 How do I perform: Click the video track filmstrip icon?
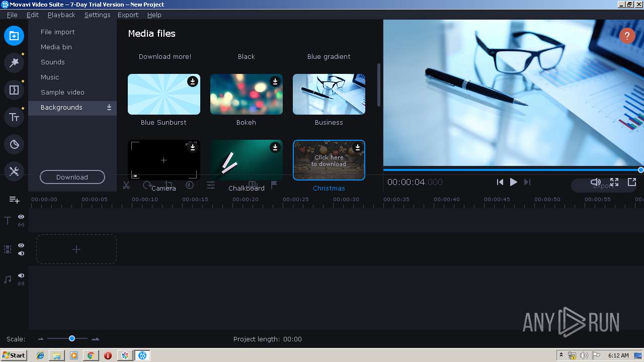point(8,249)
